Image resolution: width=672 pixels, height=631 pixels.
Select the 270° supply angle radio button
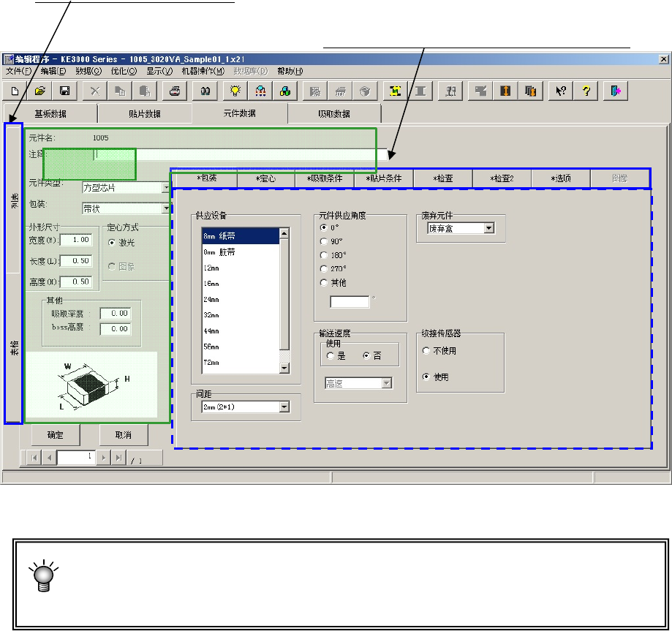[x=324, y=269]
